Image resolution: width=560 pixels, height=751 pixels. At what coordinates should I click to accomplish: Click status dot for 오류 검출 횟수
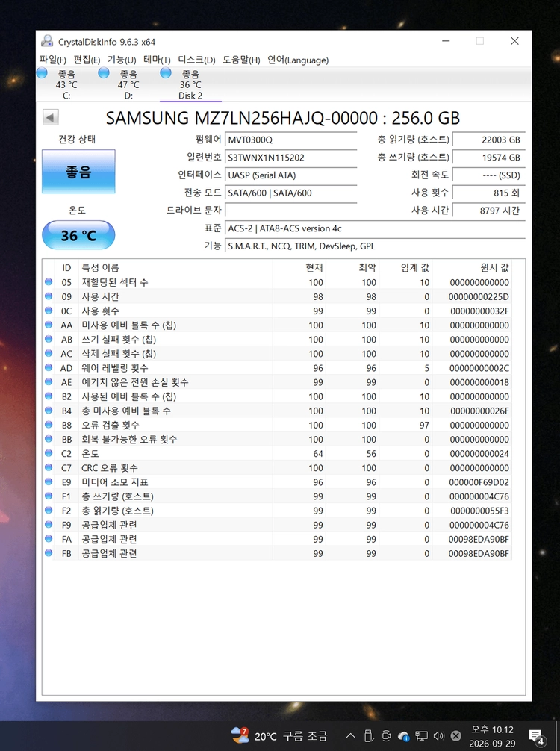coord(49,425)
